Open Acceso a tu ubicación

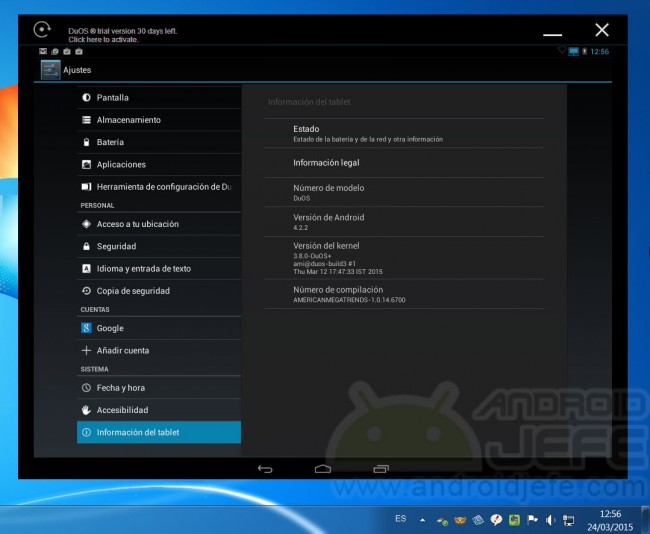159,224
